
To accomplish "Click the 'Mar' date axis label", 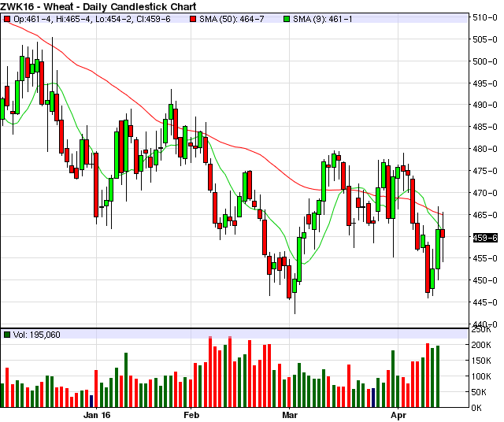I will tap(290, 415).
